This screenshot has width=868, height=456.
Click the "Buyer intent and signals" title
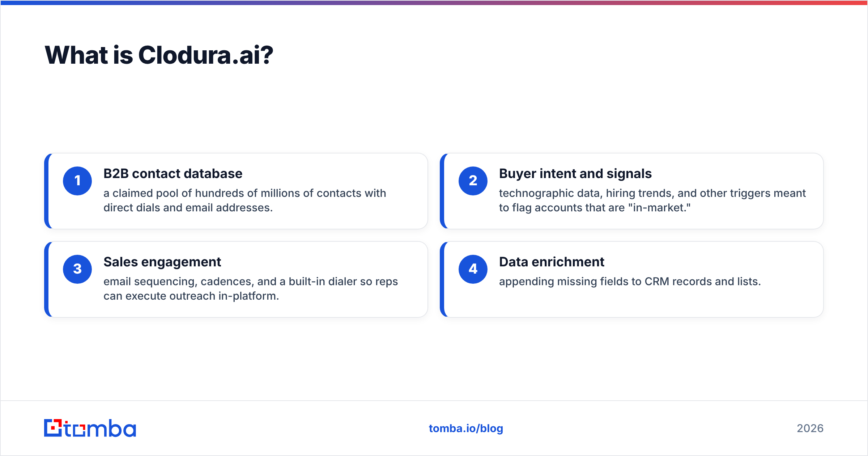pos(575,174)
